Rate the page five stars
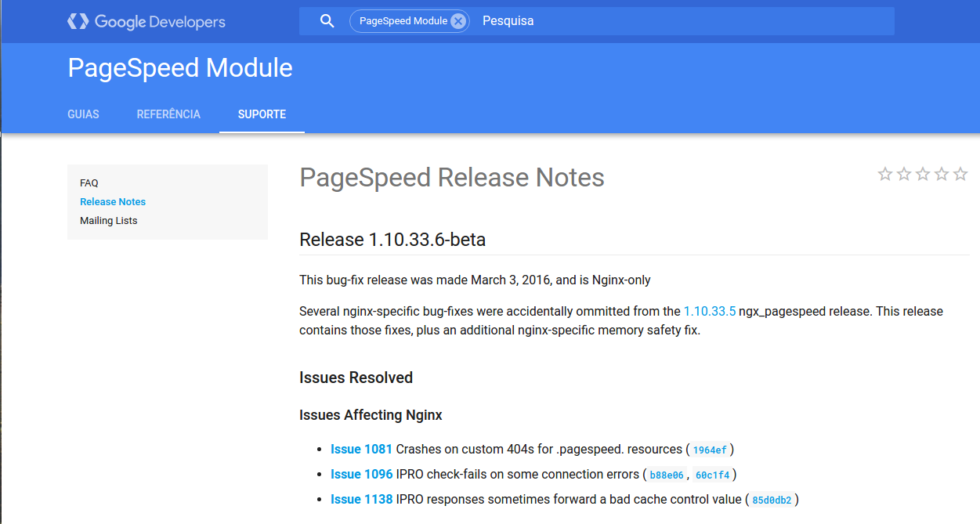980x524 pixels. click(960, 174)
